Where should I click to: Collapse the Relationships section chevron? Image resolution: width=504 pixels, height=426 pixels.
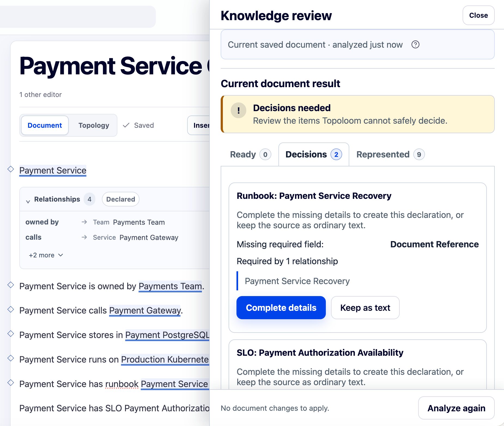(x=28, y=201)
